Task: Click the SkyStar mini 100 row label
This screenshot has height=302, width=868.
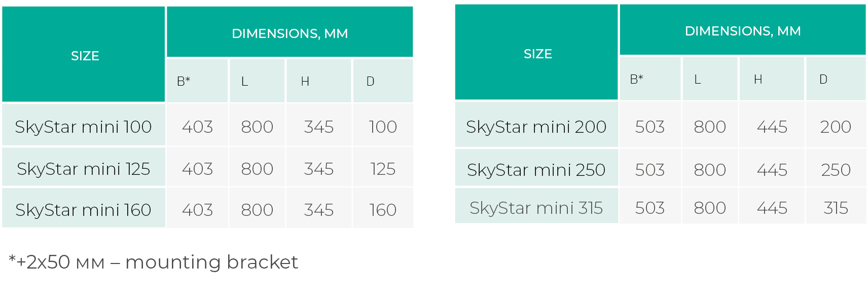Action: pyautogui.click(x=83, y=127)
